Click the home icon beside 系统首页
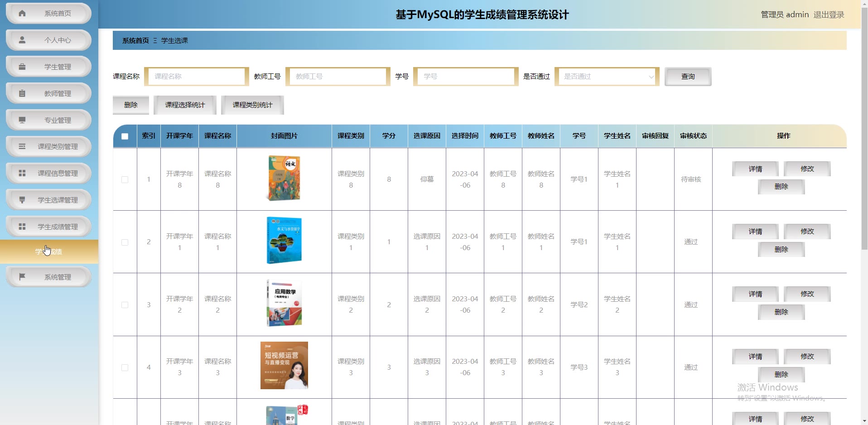The width and height of the screenshot is (868, 425). (22, 14)
